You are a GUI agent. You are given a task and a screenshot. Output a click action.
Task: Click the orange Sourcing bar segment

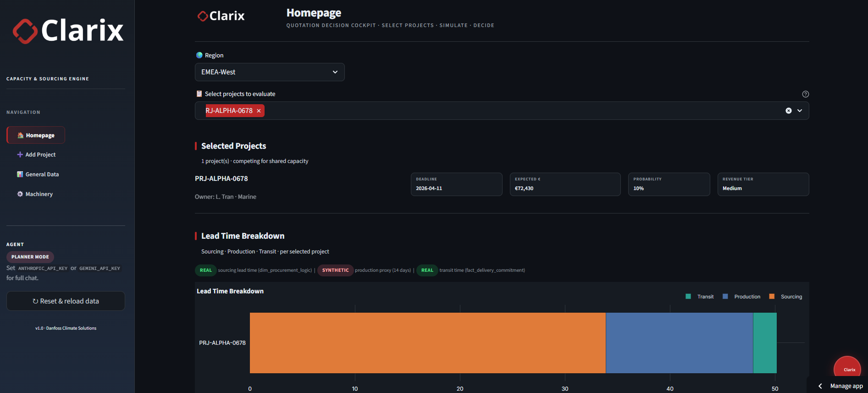(x=428, y=343)
